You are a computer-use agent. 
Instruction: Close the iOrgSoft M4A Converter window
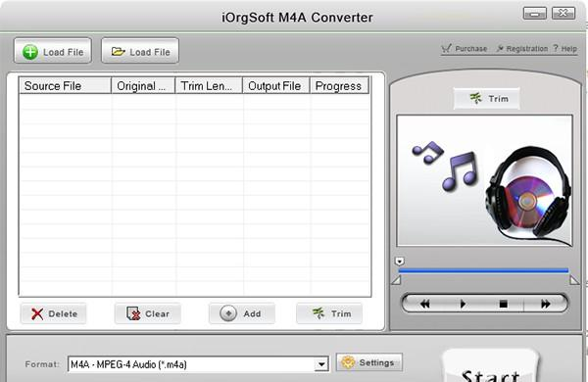click(563, 14)
